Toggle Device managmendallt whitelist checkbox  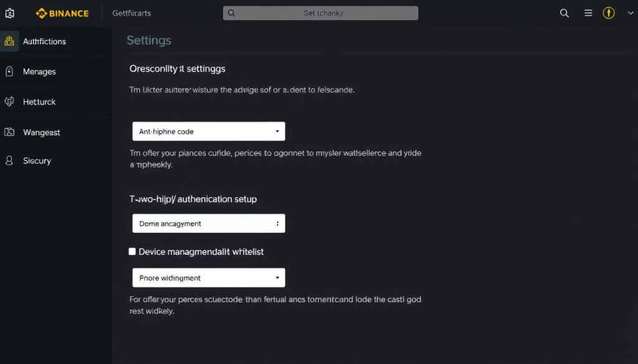(132, 251)
